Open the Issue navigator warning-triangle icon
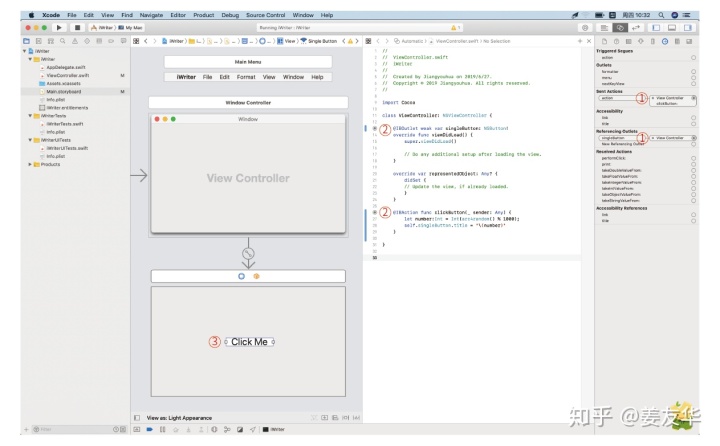Image resolution: width=720 pixels, height=446 pixels. click(74, 41)
